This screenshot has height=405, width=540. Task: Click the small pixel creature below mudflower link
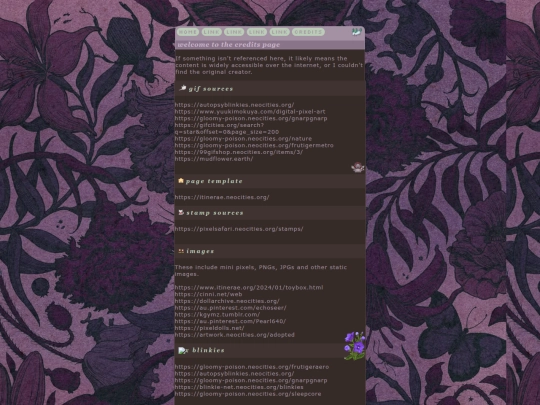tap(358, 167)
